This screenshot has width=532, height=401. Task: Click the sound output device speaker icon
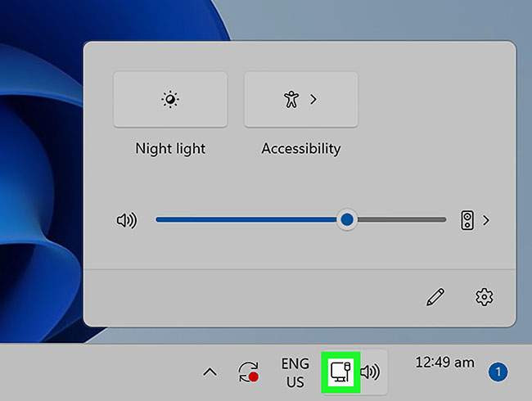point(467,220)
